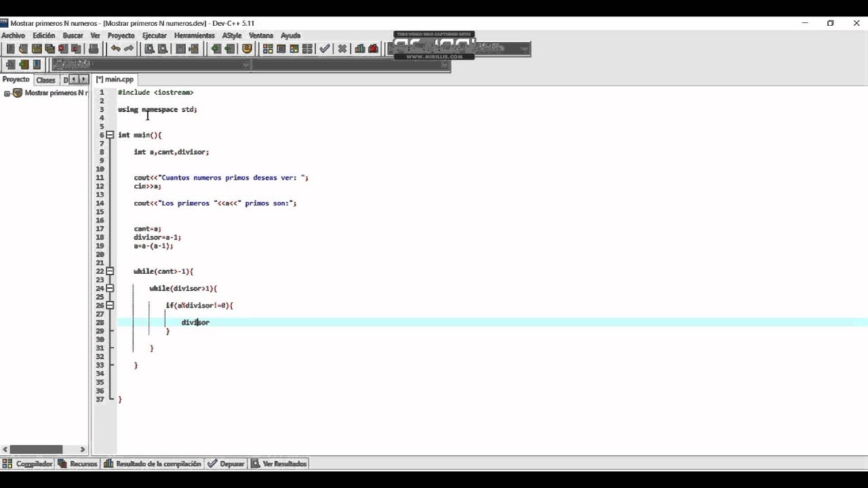This screenshot has width=868, height=488.
Task: Click the first icon on second toolbar row
Action: click(10, 64)
